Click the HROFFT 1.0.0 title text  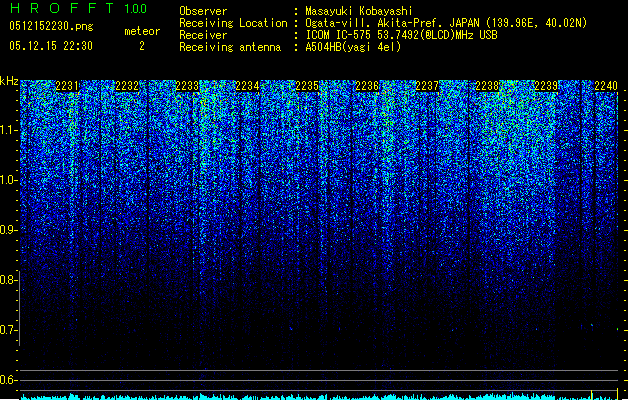pos(78,8)
